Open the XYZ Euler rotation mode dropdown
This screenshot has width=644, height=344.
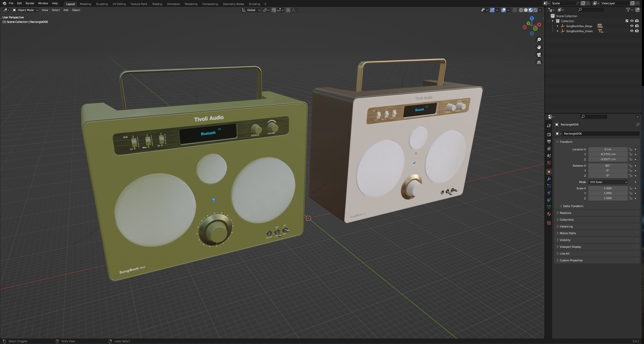[x=608, y=182]
